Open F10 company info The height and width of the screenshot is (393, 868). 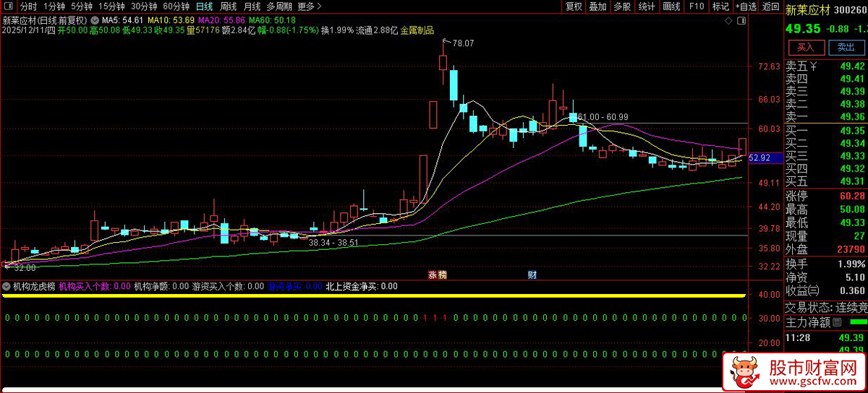(x=697, y=7)
